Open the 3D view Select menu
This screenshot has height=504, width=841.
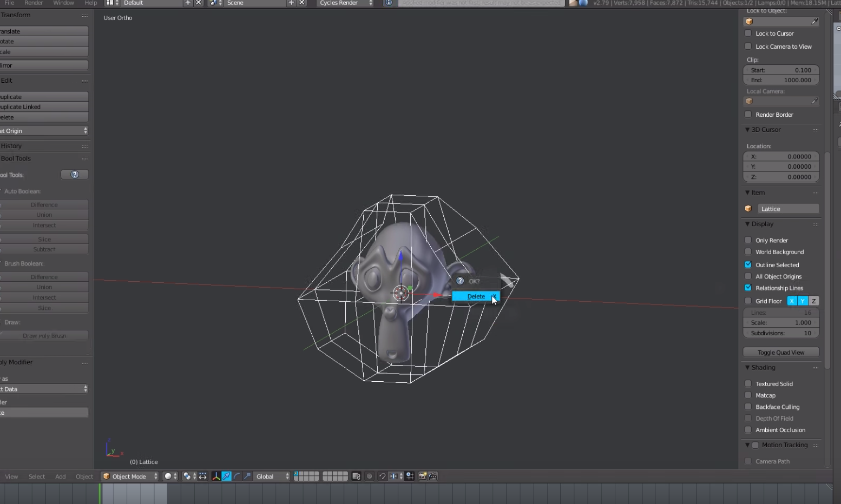(37, 476)
